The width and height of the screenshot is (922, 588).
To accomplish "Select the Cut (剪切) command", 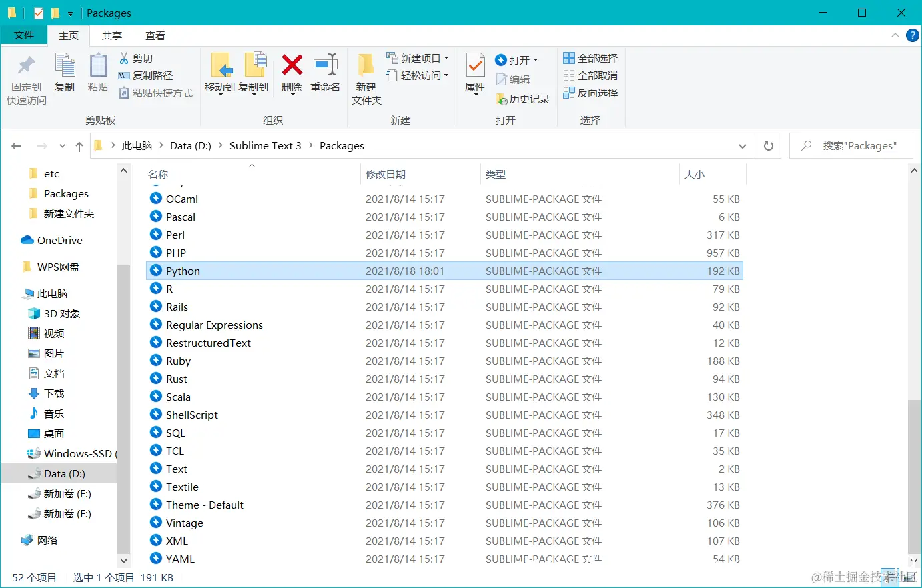I will tap(136, 59).
